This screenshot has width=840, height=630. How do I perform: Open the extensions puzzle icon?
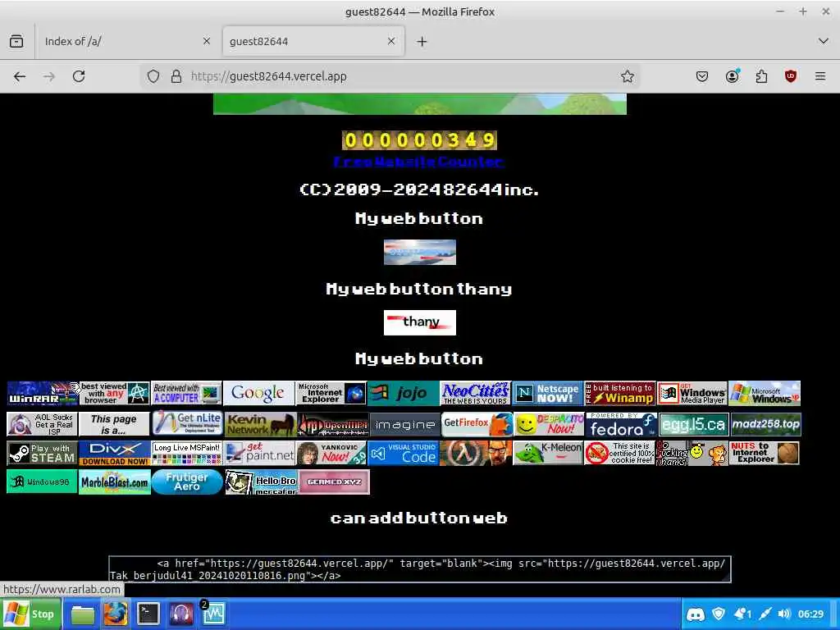coord(761,76)
